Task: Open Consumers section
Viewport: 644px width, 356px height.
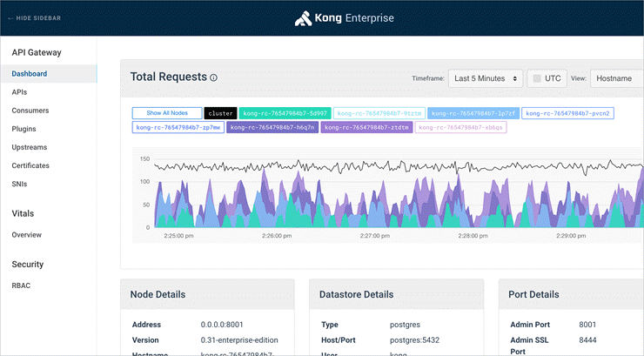Action: pos(30,111)
